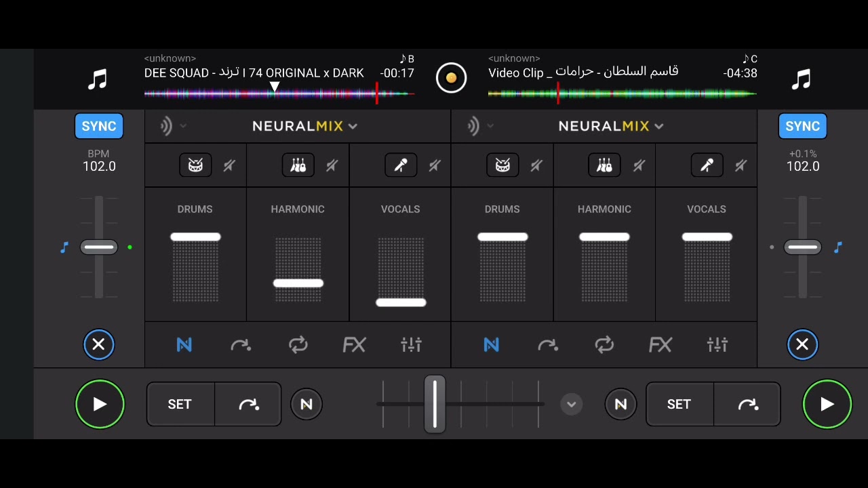Mute drums on left deck
Screen dimensions: 868x488
pos(229,165)
